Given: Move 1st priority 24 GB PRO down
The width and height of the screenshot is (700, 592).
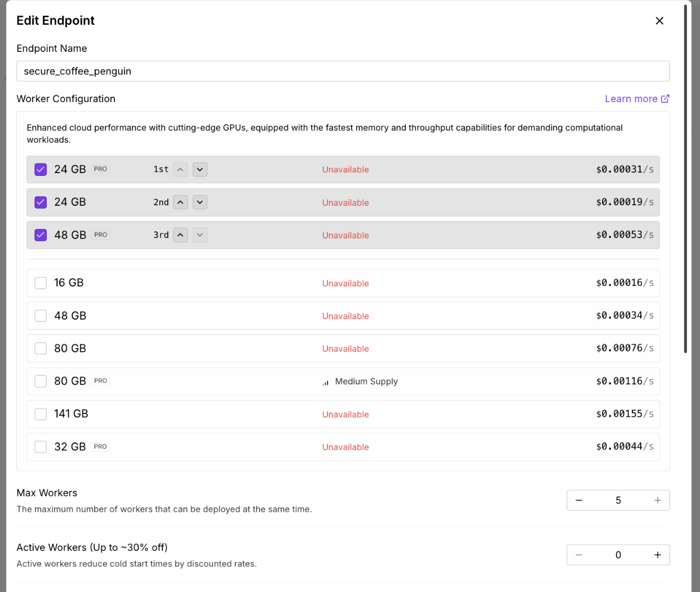Looking at the screenshot, I should click(x=200, y=170).
